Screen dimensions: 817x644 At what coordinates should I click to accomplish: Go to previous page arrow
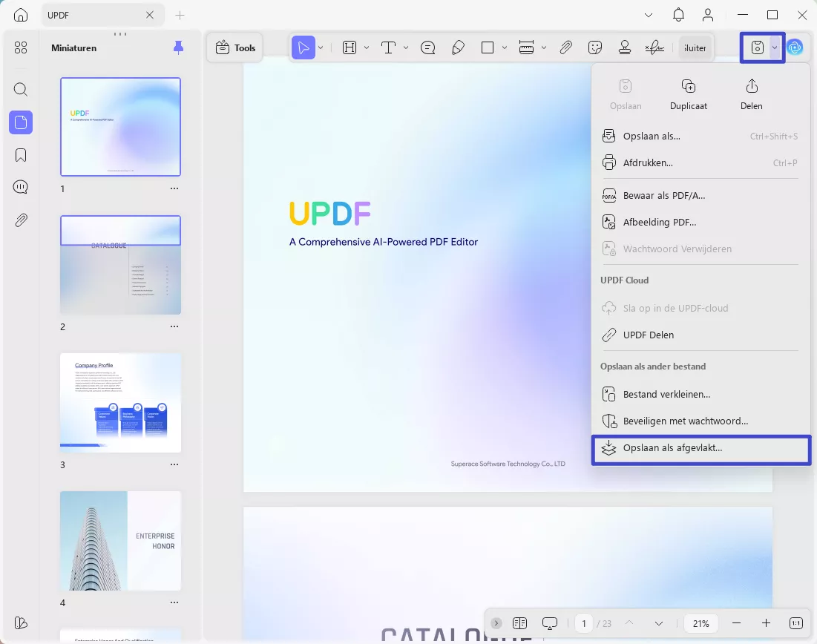click(x=629, y=623)
